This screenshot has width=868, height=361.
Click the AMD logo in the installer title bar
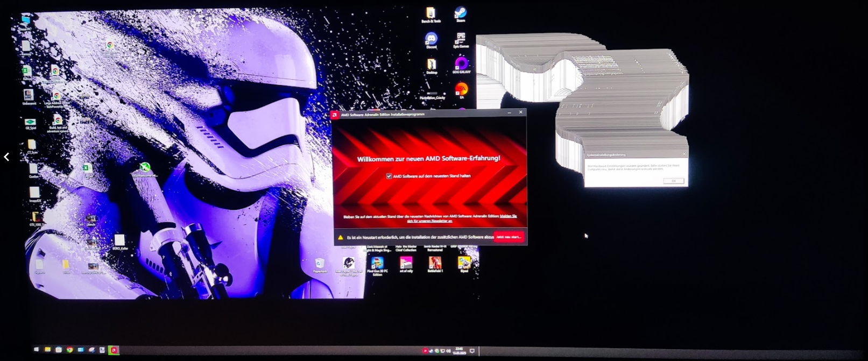(335, 115)
